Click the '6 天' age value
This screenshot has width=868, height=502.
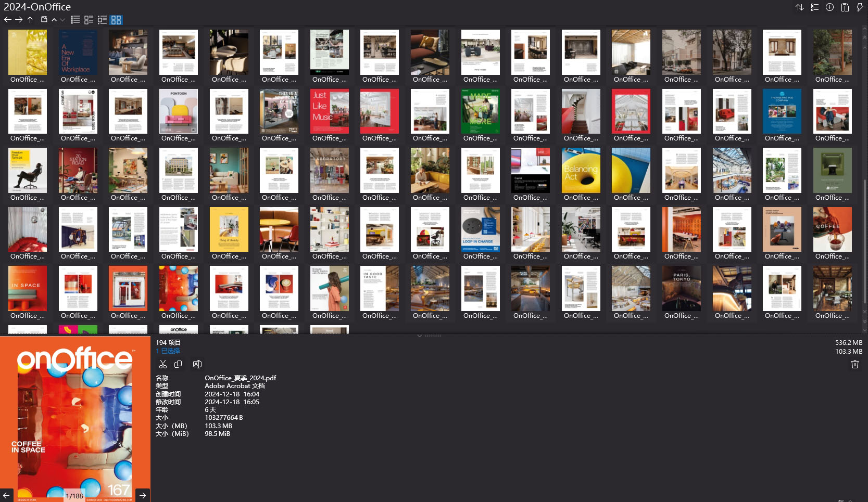[x=210, y=410]
